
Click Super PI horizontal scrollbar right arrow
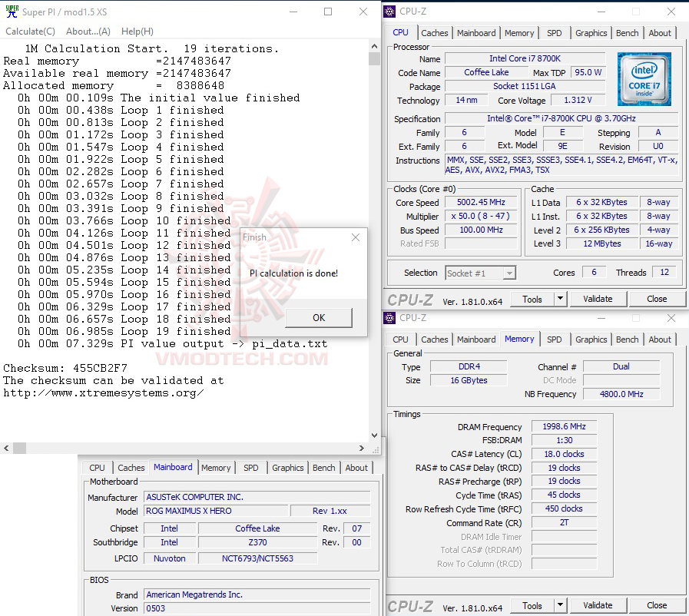362,448
